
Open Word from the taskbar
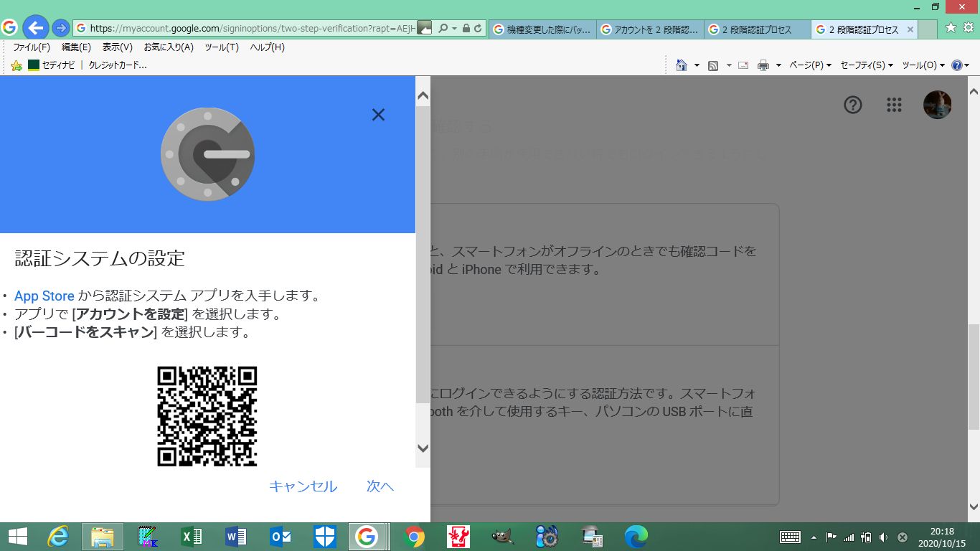click(236, 537)
